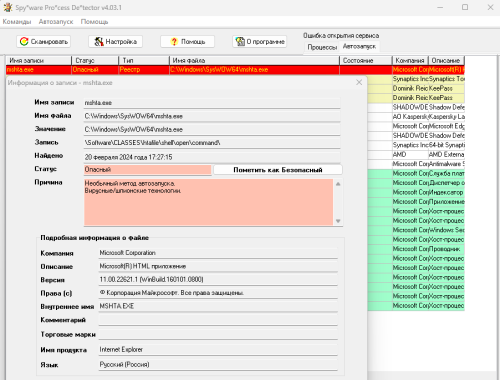Click the Значение path field
This screenshot has height=380, width=500.
pos(212,129)
